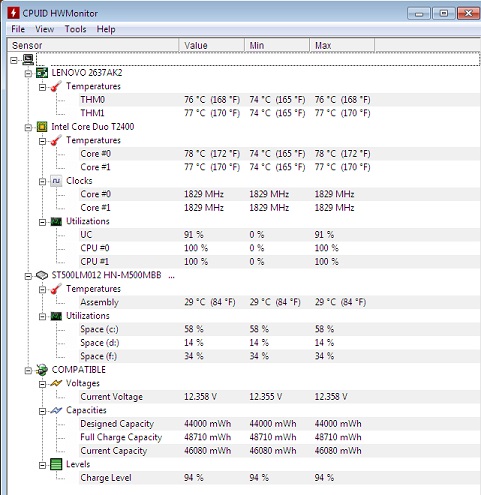
Task: Open the View menu
Action: point(45,29)
